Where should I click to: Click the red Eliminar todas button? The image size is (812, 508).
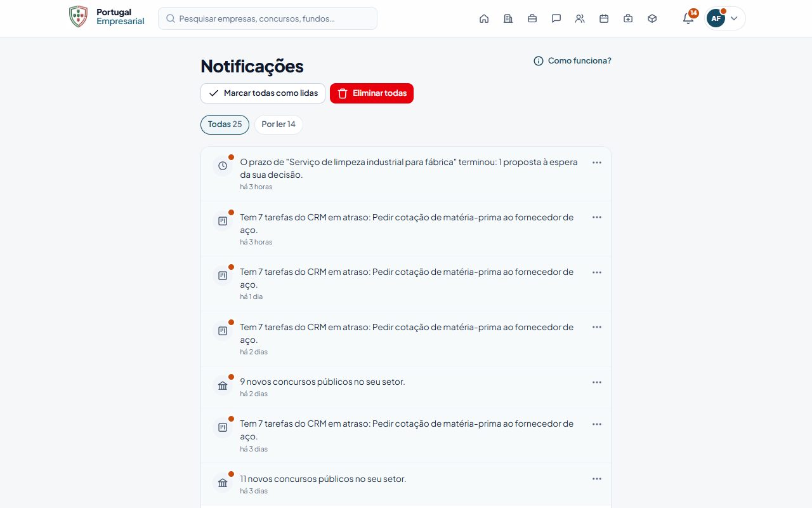point(372,93)
